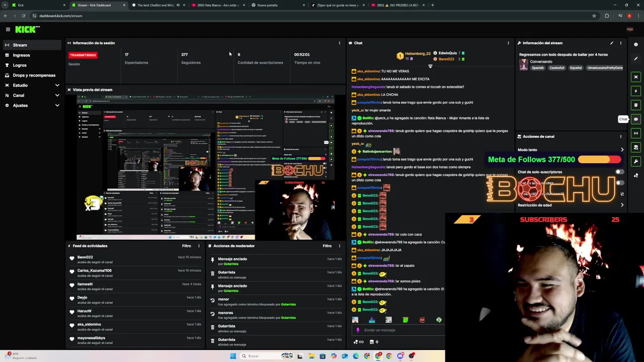The height and width of the screenshot is (362, 644).
Task: Pick the green angel emote
Action: tap(406, 320)
